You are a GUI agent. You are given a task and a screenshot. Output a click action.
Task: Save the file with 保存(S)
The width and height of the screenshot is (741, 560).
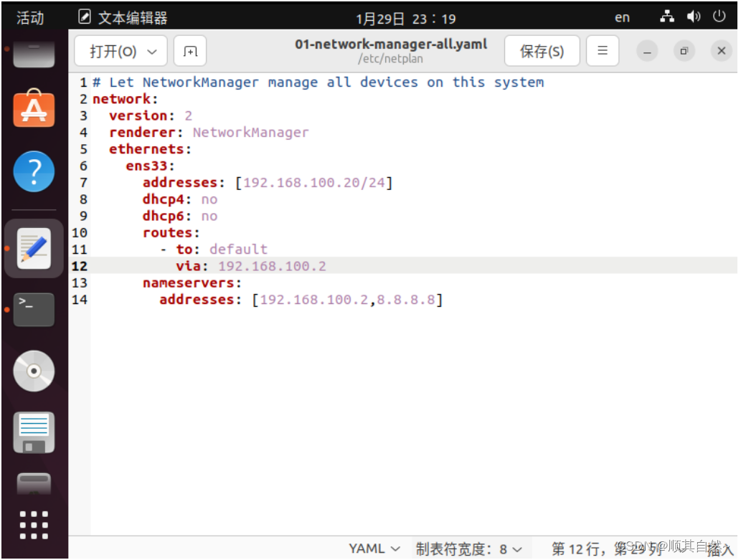coord(542,51)
